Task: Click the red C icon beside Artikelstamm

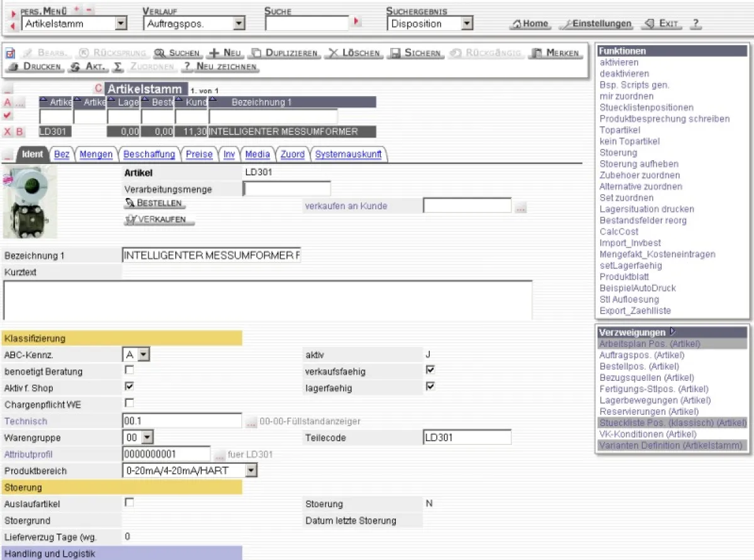Action: [98, 89]
